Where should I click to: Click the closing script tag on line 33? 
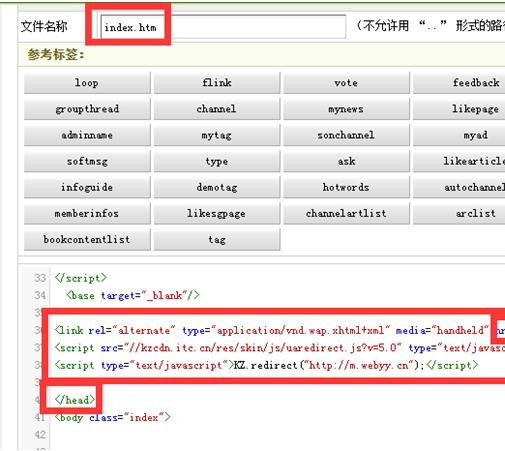click(81, 278)
